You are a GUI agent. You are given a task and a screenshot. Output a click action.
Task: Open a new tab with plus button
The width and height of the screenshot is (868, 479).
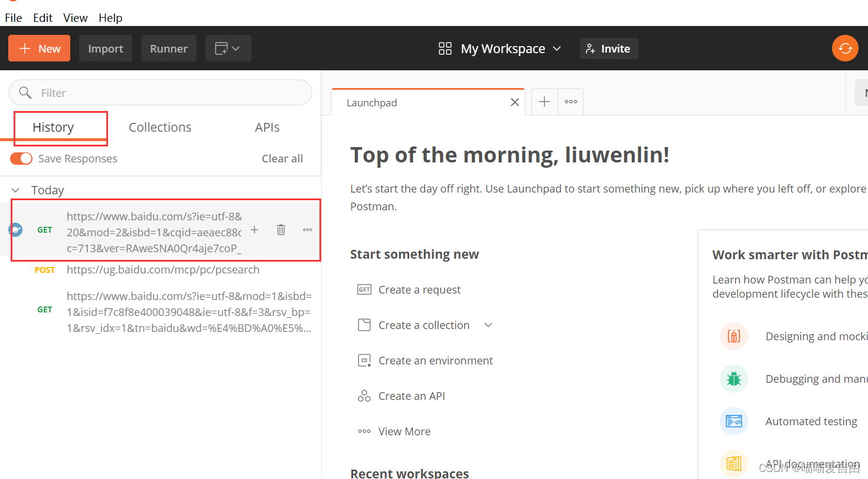click(544, 102)
